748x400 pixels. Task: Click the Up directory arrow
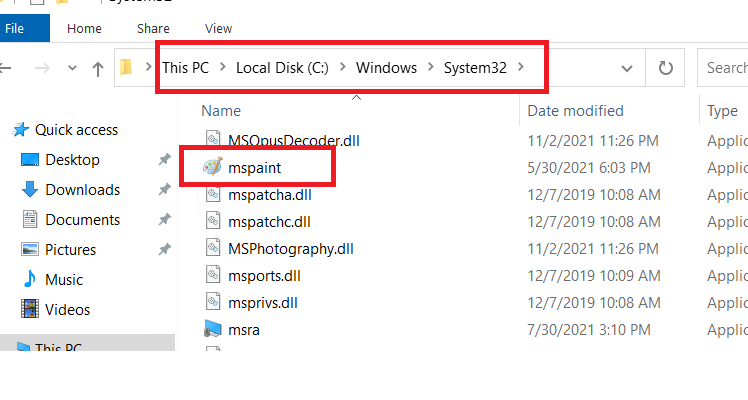(97, 69)
